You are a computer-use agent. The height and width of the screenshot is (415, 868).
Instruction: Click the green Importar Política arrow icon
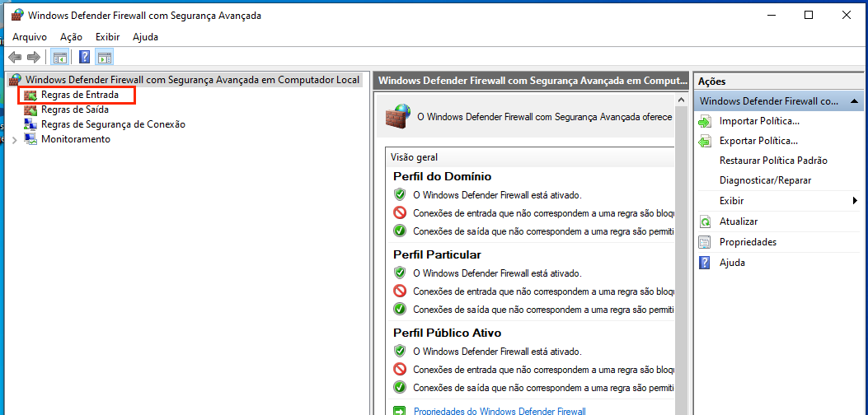click(705, 121)
